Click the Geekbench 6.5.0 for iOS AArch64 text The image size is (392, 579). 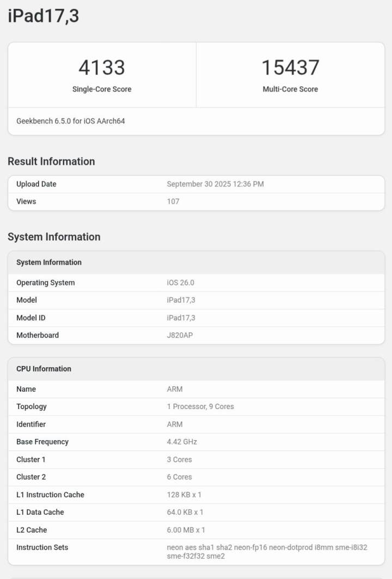coord(71,121)
